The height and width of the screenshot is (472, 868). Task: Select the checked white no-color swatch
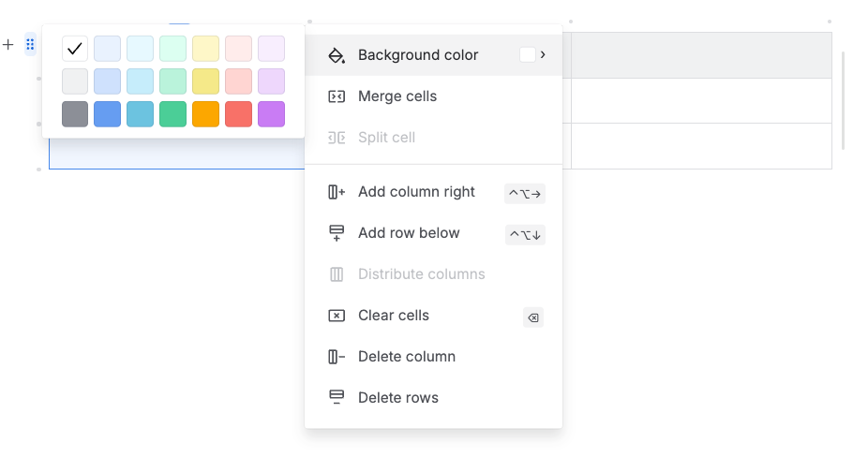(x=75, y=49)
